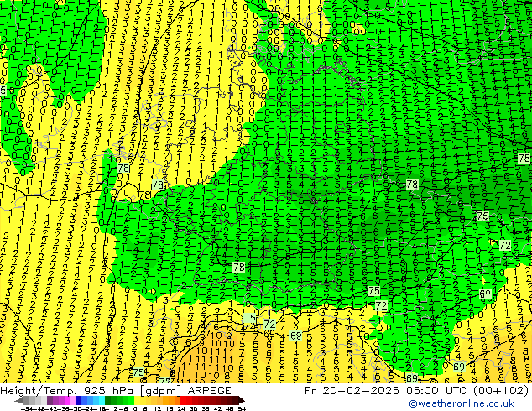Click the pure red swatch above 24
This screenshot has height=411, width=532.
(x=183, y=401)
